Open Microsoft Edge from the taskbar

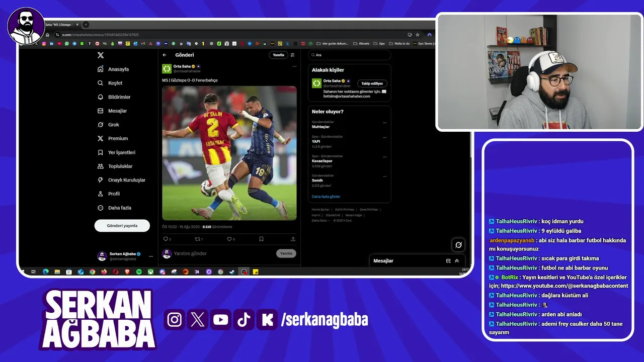pos(46,271)
